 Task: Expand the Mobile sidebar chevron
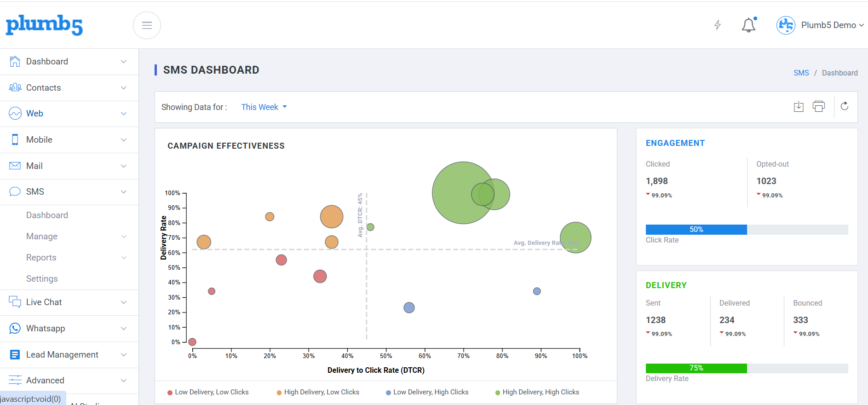124,140
